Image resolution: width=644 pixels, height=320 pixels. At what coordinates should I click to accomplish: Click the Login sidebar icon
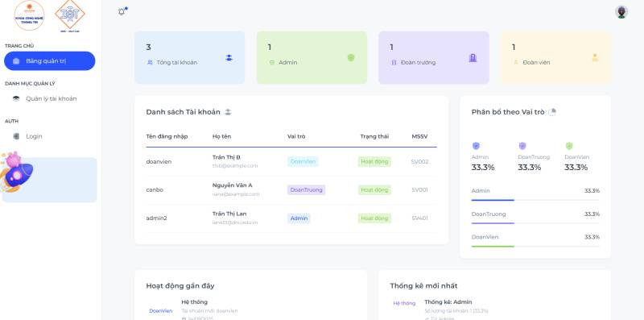[x=16, y=136]
